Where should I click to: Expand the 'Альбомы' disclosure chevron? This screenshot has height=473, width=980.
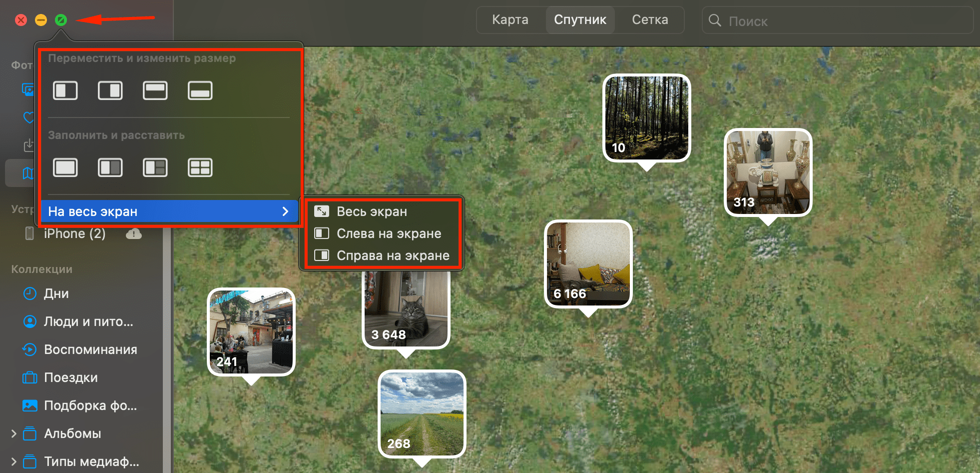tap(14, 433)
